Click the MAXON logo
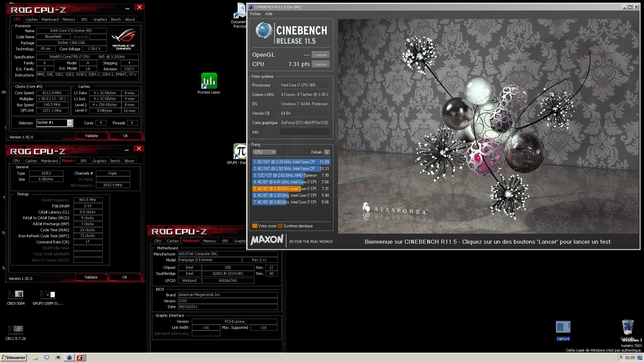The image size is (644, 362). [x=267, y=240]
